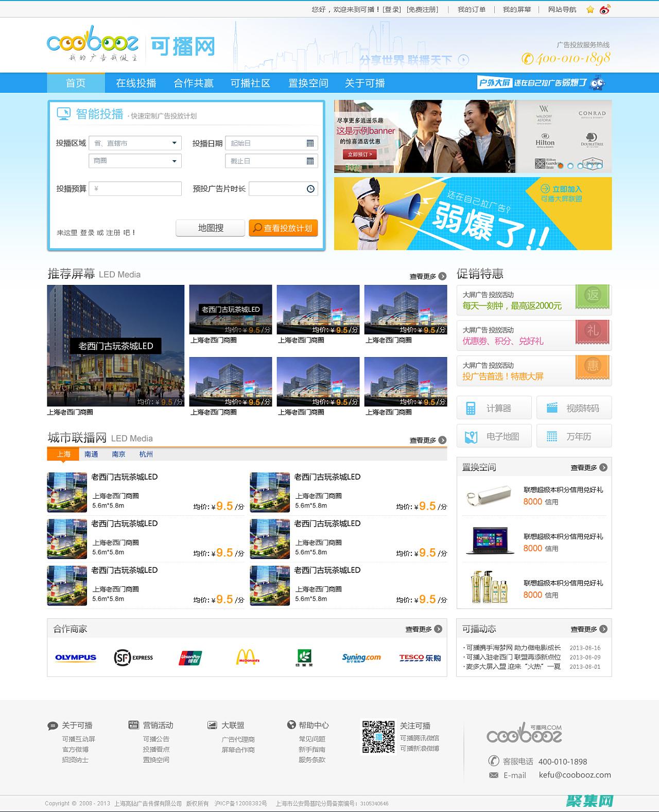Expand 查看更多 beside 推荐屏幕
659x812 pixels.
click(428, 276)
